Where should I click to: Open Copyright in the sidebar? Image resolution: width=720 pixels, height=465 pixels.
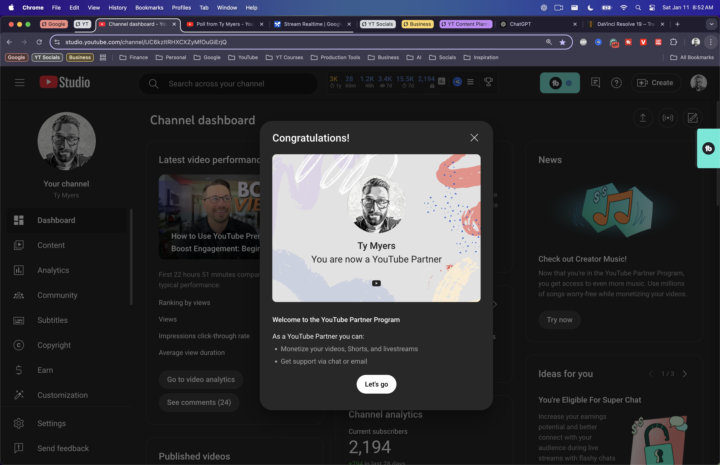pos(67,345)
